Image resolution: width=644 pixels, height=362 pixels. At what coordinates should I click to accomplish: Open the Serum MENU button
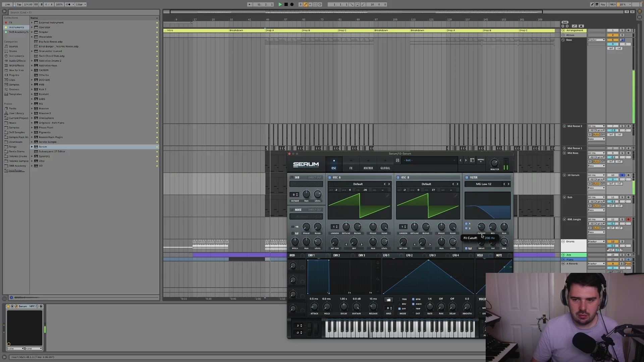481,161
